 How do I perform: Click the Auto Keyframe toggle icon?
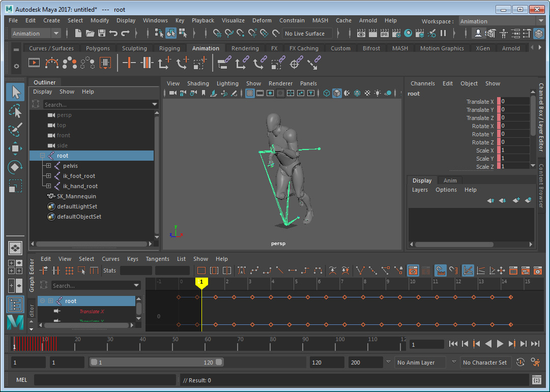pyautogui.click(x=520, y=363)
